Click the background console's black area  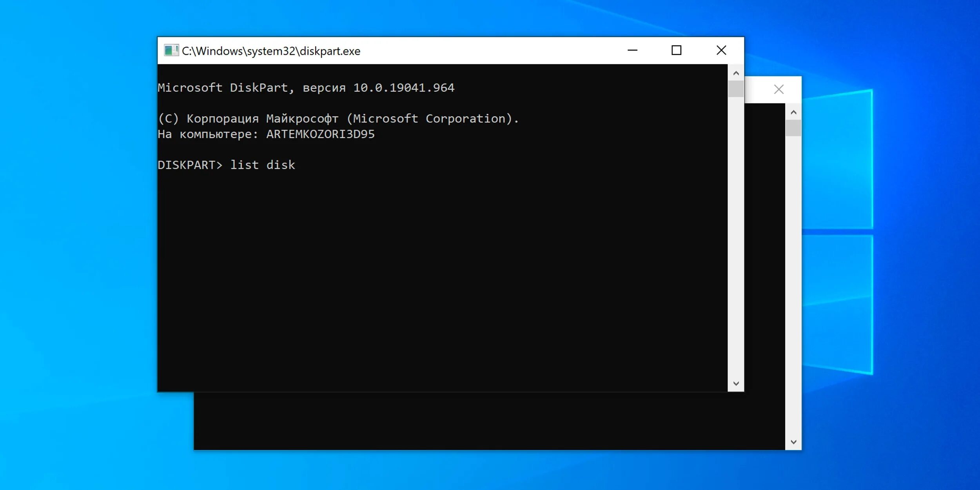click(470, 421)
